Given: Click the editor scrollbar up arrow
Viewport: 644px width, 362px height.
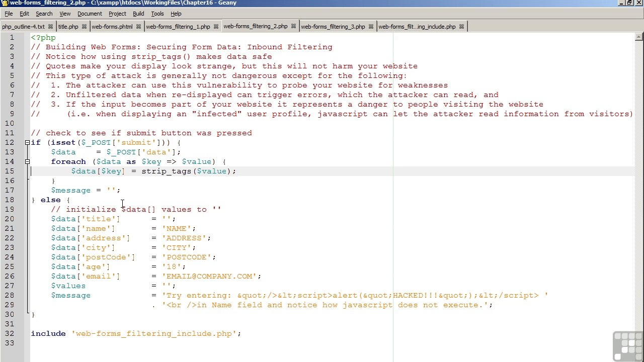Looking at the screenshot, I should coord(639,37).
